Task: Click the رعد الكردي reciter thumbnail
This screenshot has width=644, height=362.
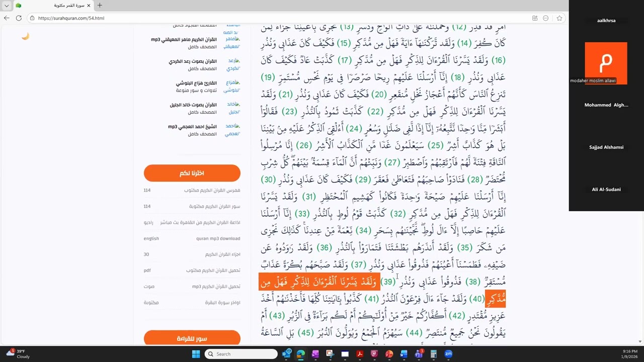Action: point(233,64)
